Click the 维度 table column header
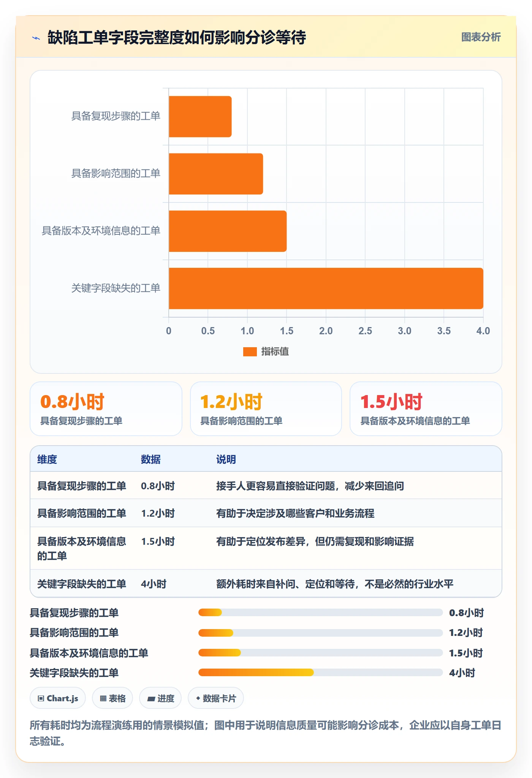The image size is (532, 778). tap(47, 459)
